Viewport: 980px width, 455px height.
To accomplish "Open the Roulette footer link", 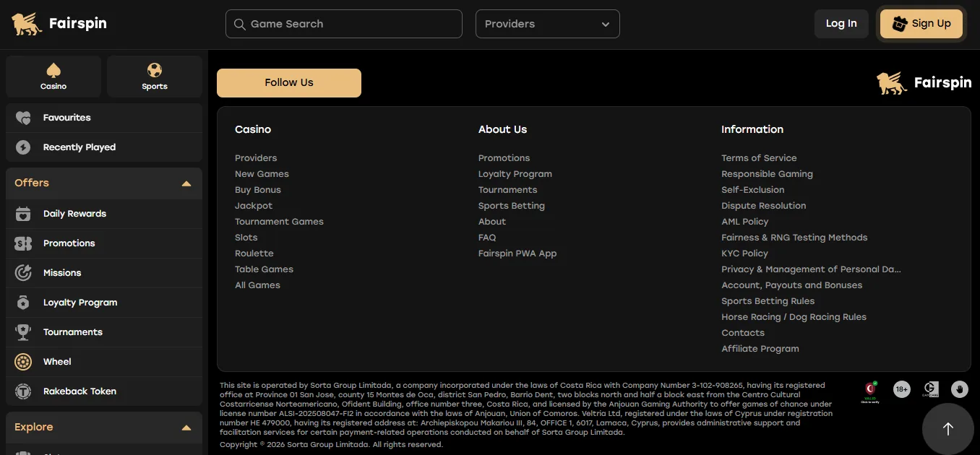I will (254, 253).
